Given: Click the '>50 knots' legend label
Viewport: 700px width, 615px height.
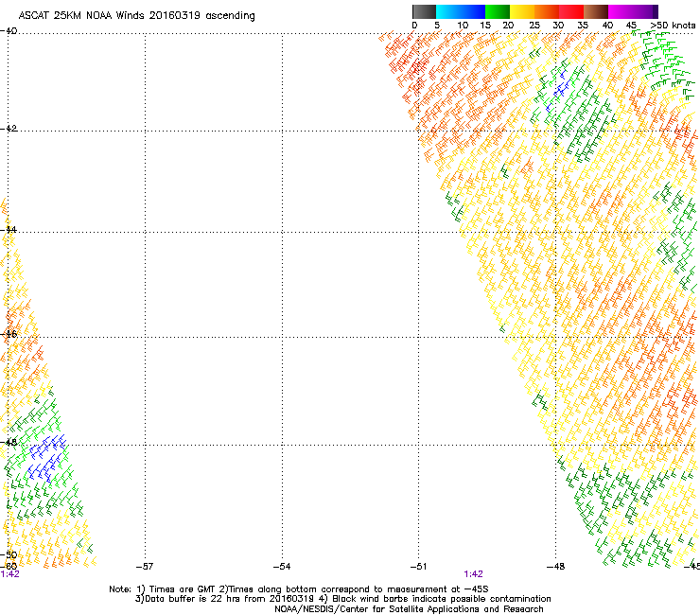Looking at the screenshot, I should [673, 26].
